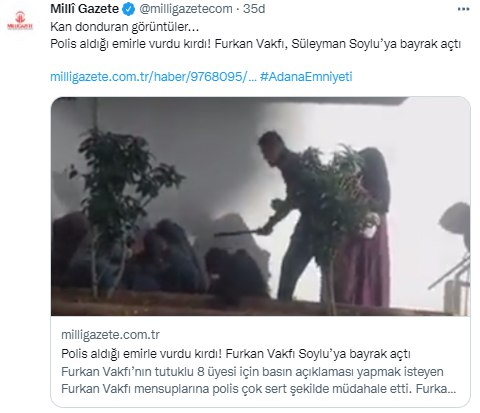Open the card domain milligazete.com.tr
This screenshot has height=413, width=480.
[110, 335]
